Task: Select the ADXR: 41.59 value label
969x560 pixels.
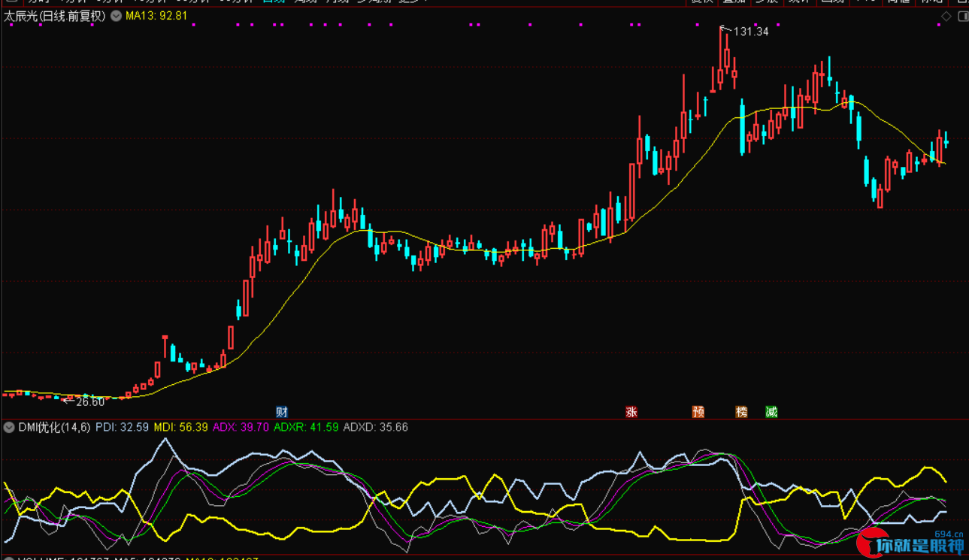Action: pos(306,428)
